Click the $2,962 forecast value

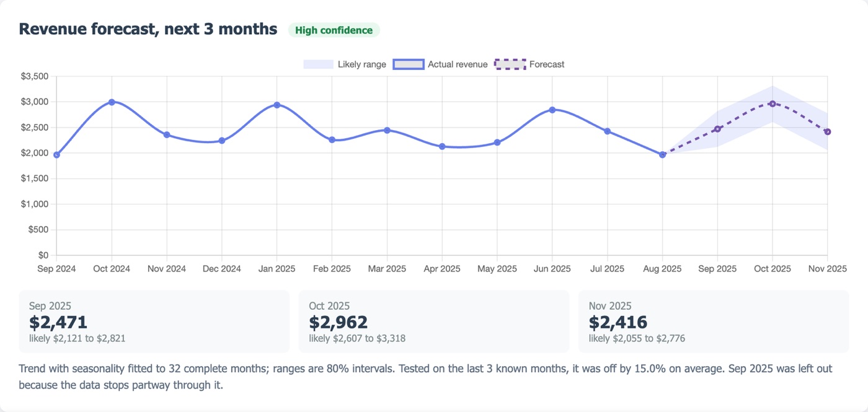[x=339, y=322]
